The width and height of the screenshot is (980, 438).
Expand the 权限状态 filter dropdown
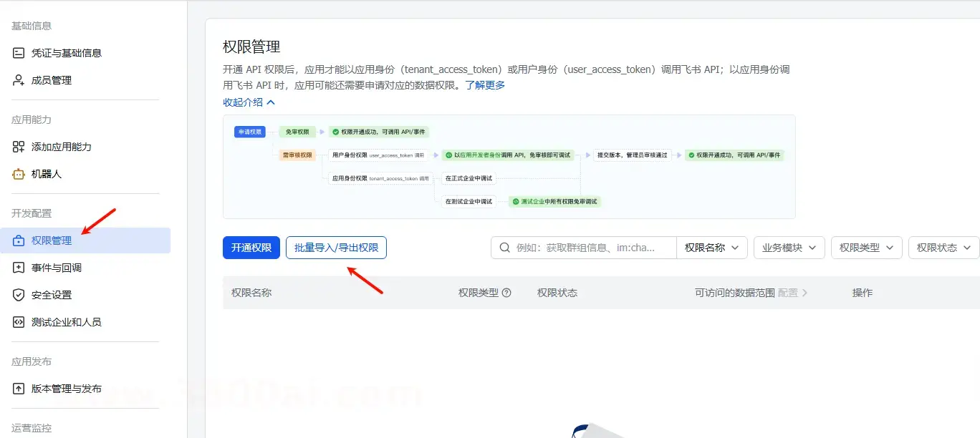(x=943, y=248)
